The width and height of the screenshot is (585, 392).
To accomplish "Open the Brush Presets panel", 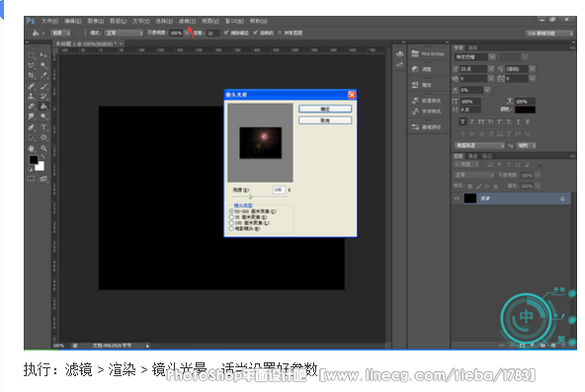I will (427, 127).
